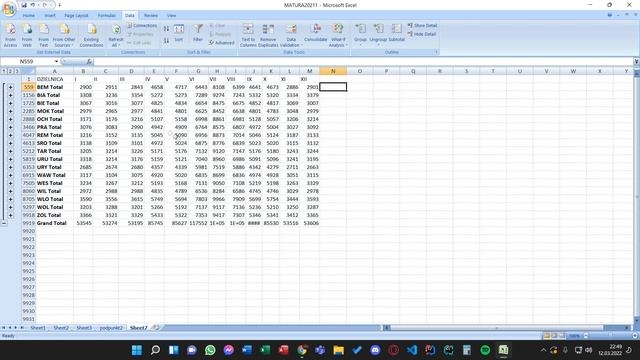Click in the formula bar
The width and height of the screenshot is (640, 360).
[363, 62]
